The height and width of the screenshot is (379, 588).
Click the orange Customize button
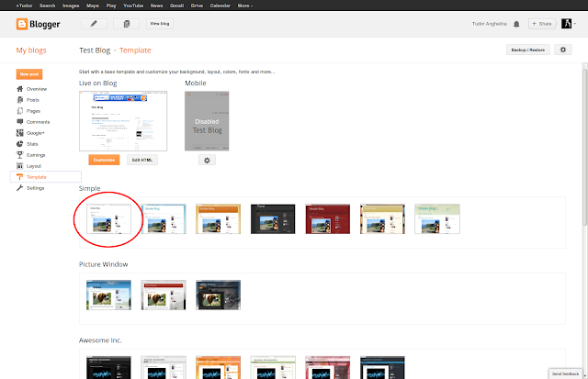(104, 160)
